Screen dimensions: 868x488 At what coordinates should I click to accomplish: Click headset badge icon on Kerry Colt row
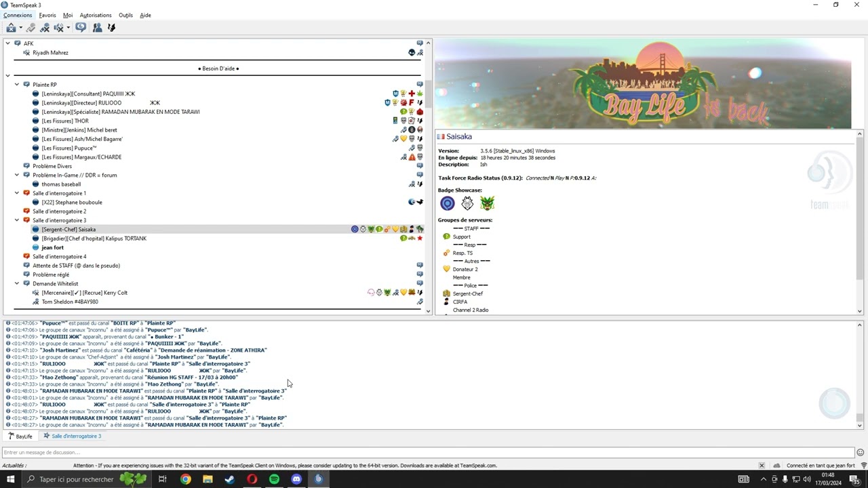pos(371,293)
